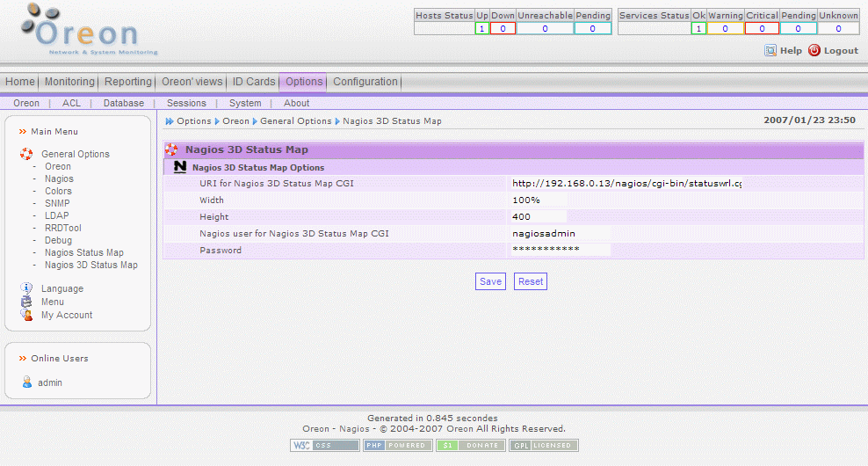Viewport: 868px width, 466px height.
Task: Open the Oreon' views tab
Action: click(192, 82)
